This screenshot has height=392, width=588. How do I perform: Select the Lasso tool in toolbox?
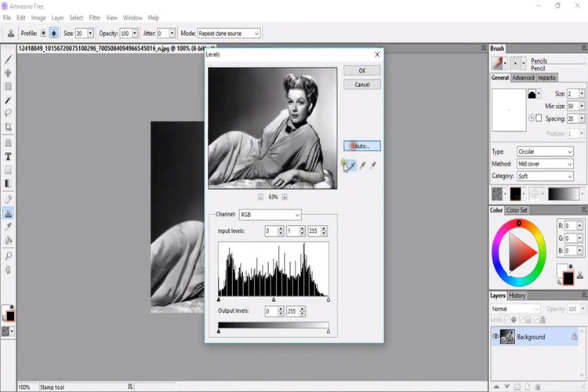pos(8,113)
